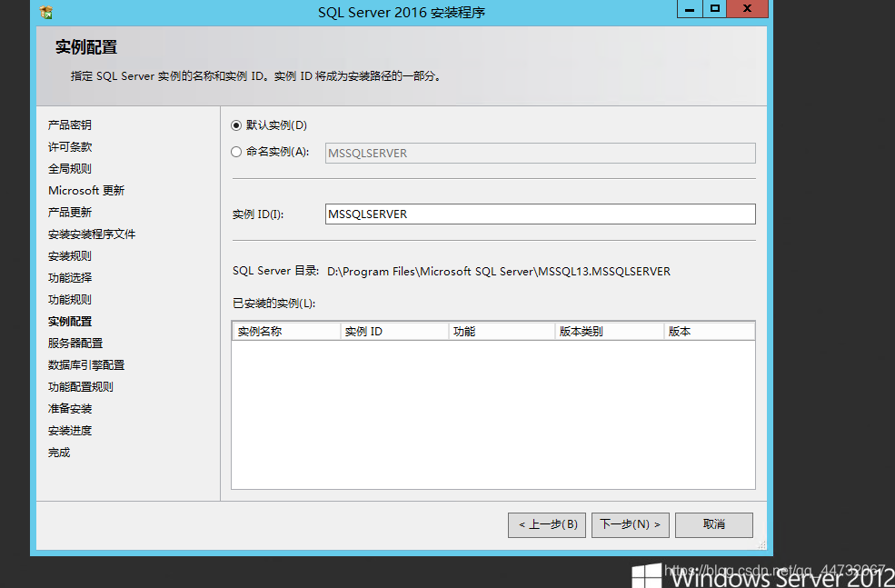Click the bold 实例配置 step in sidebar
895x588 pixels.
(70, 322)
